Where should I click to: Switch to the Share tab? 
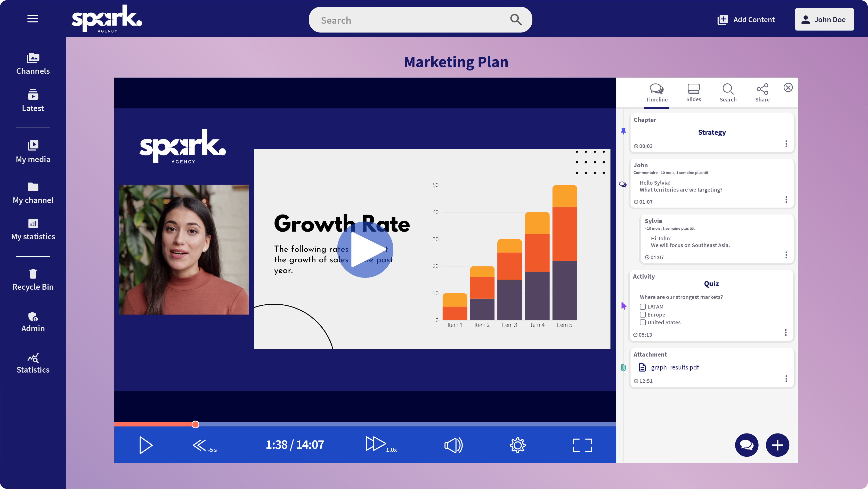click(762, 92)
